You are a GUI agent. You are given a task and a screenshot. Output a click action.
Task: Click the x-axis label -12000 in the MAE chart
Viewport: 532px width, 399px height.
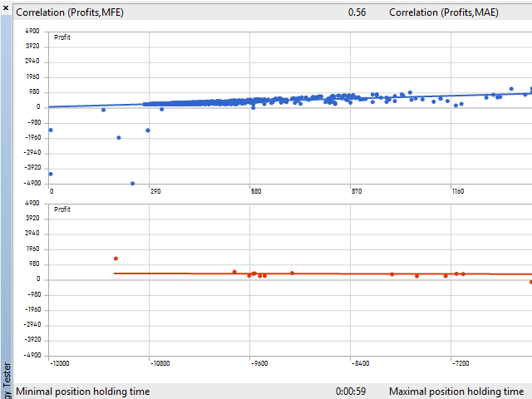(59, 363)
